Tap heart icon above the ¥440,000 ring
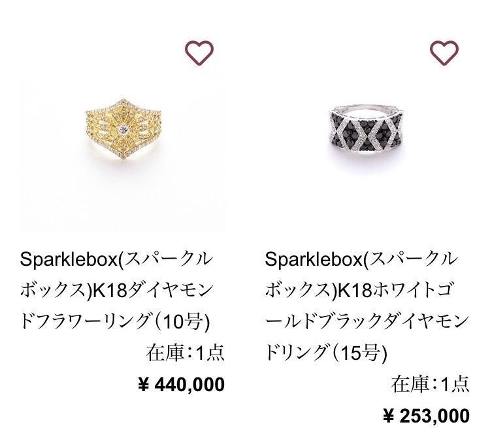 click(x=200, y=52)
